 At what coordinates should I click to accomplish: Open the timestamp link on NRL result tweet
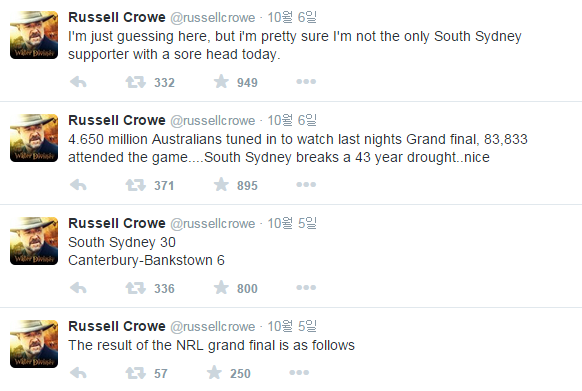292,326
